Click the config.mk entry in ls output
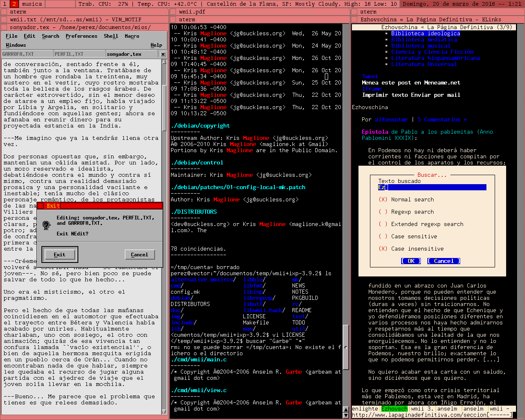 click(185, 292)
